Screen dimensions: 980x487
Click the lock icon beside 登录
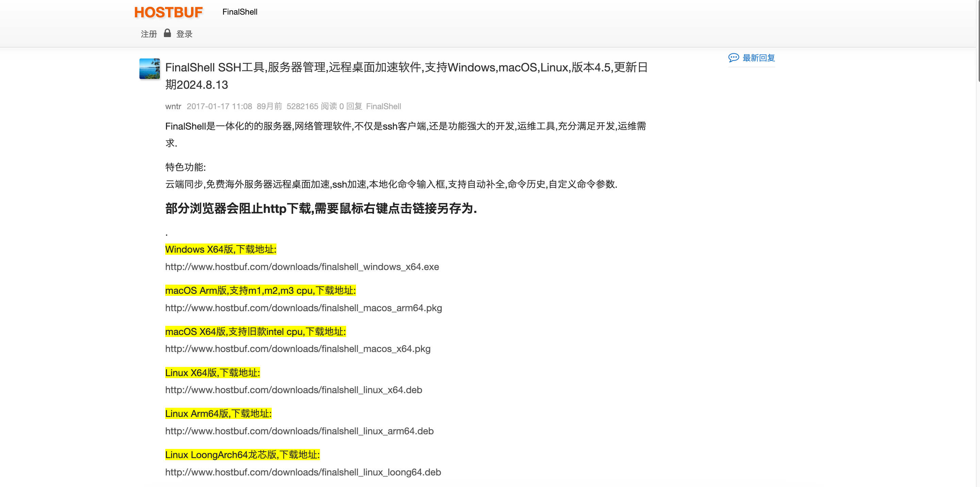tap(167, 33)
